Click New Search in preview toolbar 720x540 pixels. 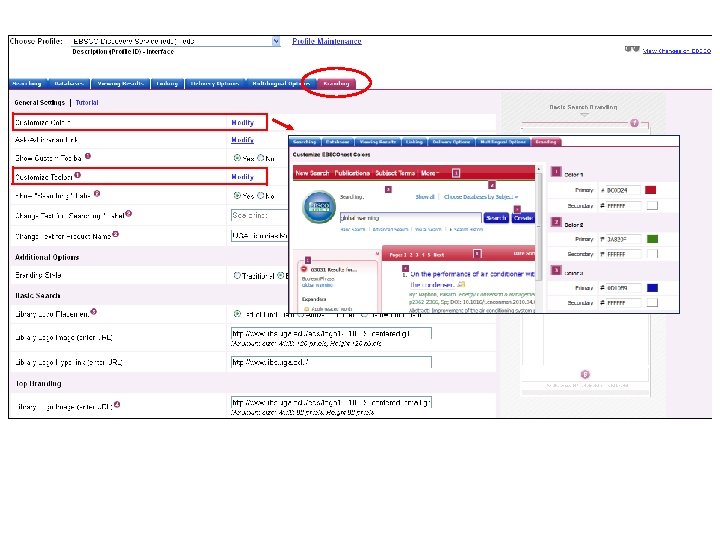pos(312,173)
